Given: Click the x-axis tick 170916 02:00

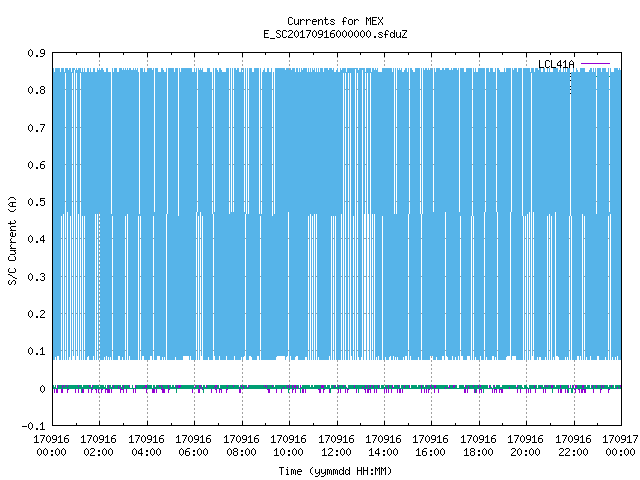Looking at the screenshot, I should [x=98, y=446].
